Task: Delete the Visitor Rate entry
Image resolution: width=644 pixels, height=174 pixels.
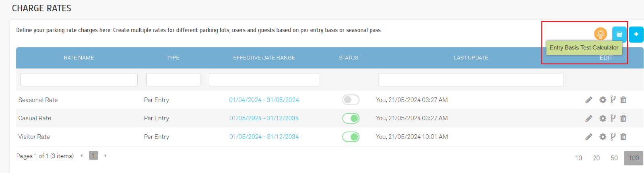Action: pos(623,137)
